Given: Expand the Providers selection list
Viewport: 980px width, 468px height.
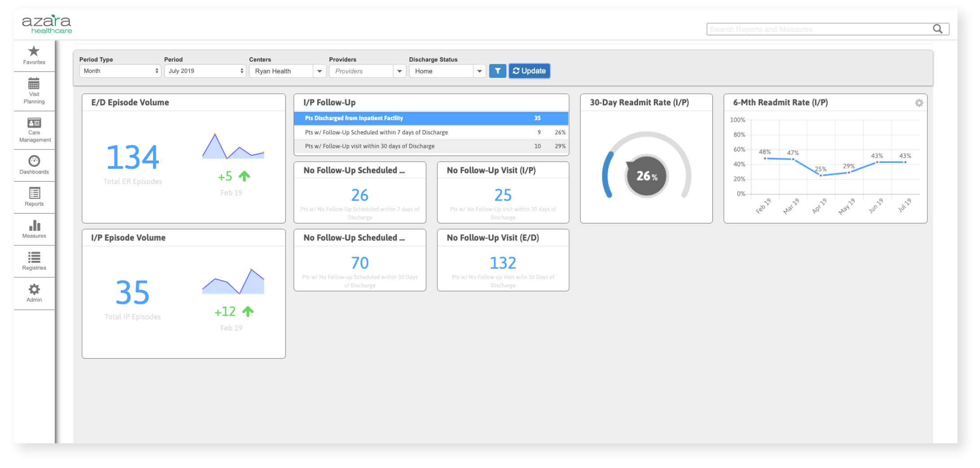Looking at the screenshot, I should point(399,71).
